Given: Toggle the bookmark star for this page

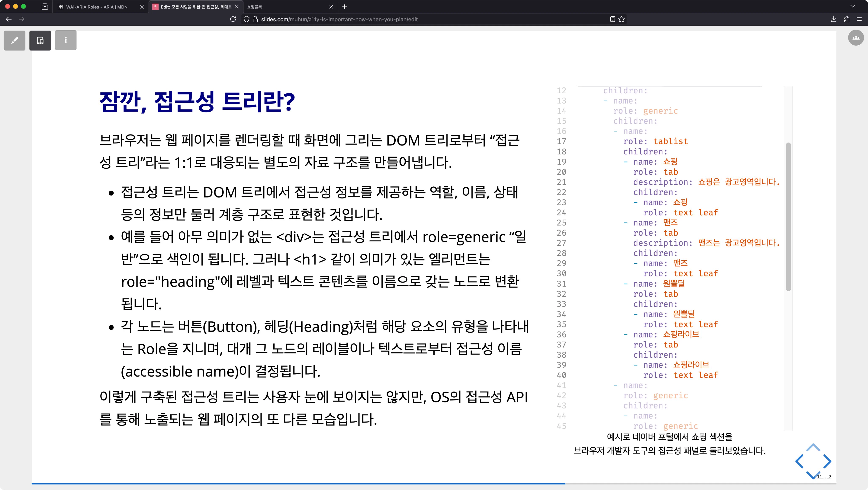Looking at the screenshot, I should pyautogui.click(x=622, y=19).
